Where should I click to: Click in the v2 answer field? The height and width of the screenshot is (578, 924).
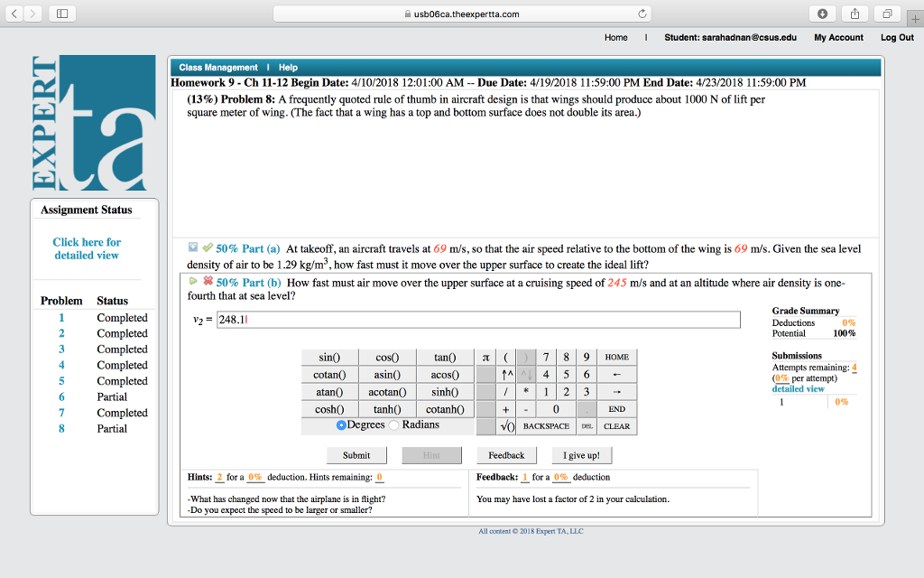477,320
